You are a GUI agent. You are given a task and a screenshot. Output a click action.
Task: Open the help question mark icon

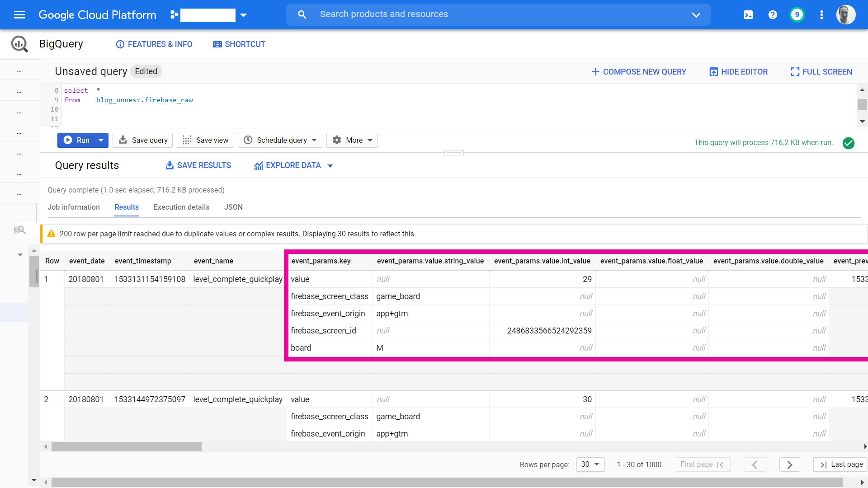point(773,15)
